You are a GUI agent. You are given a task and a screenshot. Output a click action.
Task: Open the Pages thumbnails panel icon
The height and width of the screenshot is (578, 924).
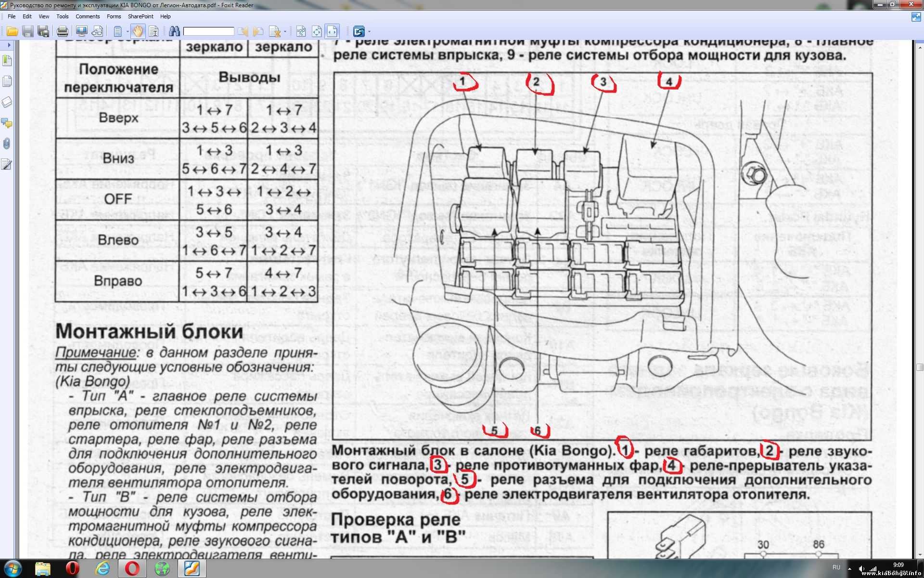tap(7, 81)
